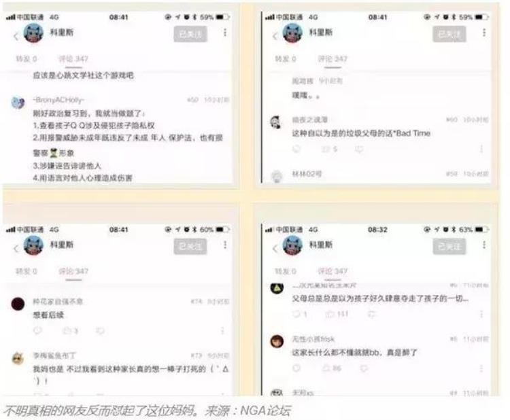Click the like icon on the Bad Time comment
Image resolution: width=510 pixels, height=420 pixels.
click(x=326, y=150)
